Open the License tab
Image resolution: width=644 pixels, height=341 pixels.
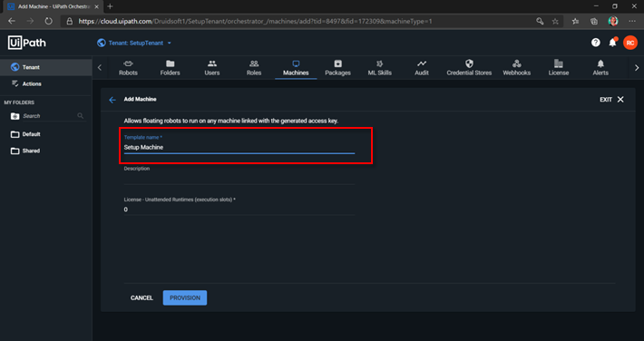pos(559,68)
